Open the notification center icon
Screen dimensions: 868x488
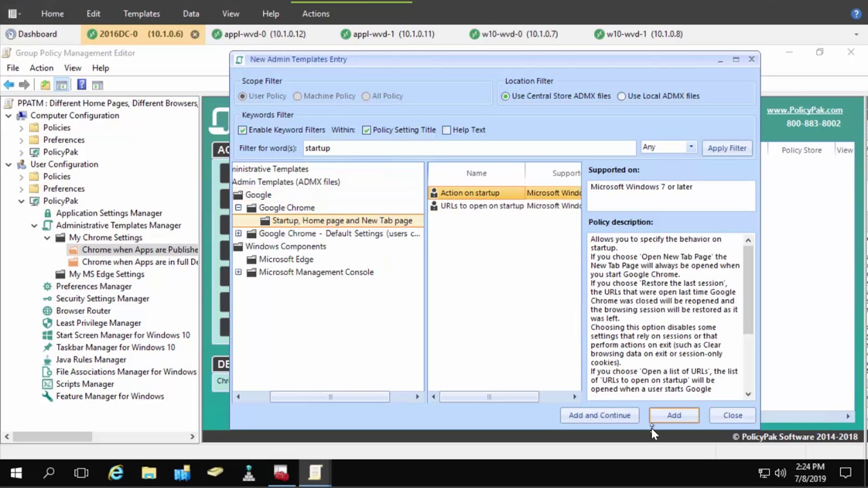click(x=846, y=472)
